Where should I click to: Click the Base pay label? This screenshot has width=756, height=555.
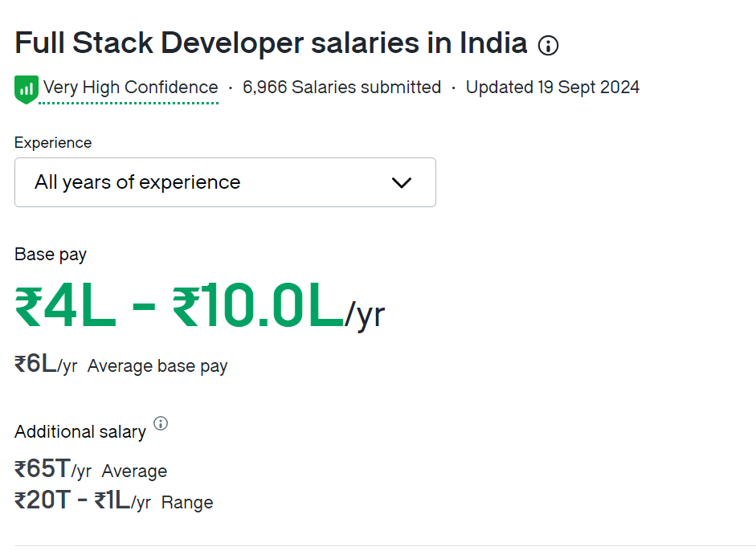51,255
